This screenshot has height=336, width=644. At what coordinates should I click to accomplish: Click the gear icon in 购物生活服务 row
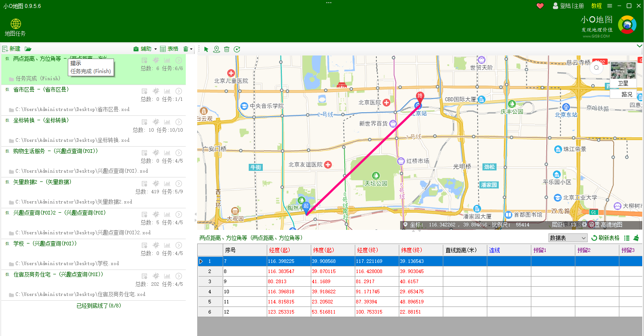click(156, 153)
